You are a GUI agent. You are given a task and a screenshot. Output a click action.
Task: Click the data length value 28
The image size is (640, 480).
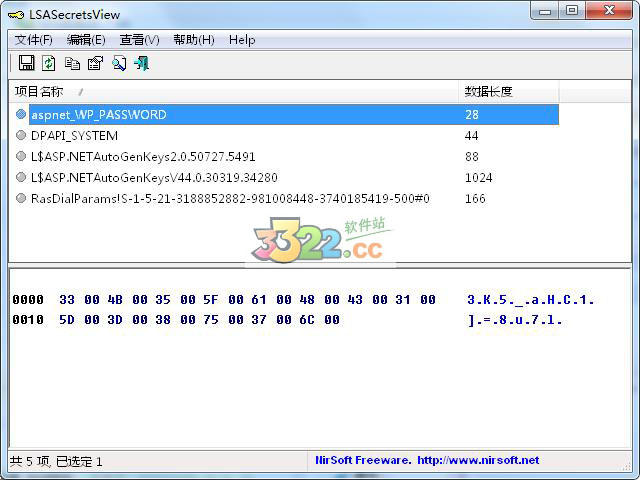[471, 115]
